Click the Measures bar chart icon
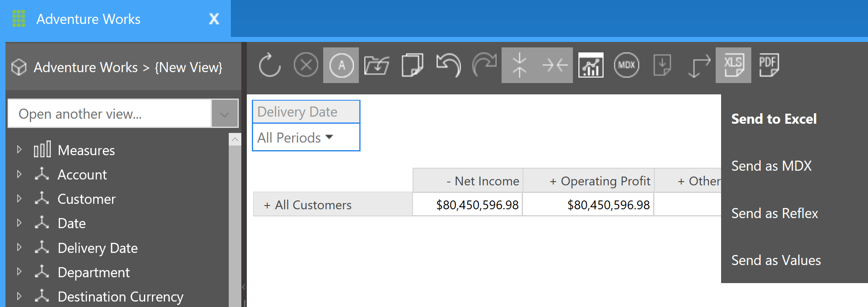This screenshot has height=307, width=868. pyautogui.click(x=42, y=149)
